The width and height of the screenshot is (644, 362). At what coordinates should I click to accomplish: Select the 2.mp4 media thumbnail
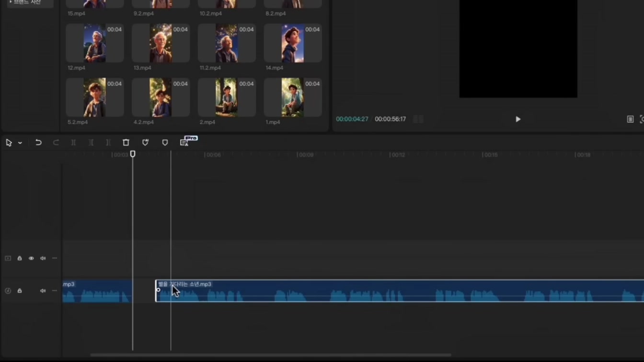[x=227, y=98]
